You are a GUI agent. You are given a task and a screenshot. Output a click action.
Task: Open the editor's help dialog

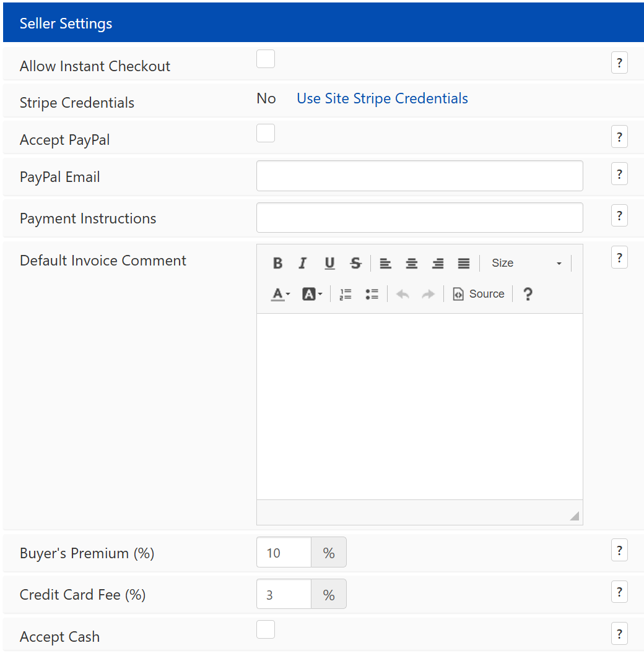pyautogui.click(x=527, y=293)
